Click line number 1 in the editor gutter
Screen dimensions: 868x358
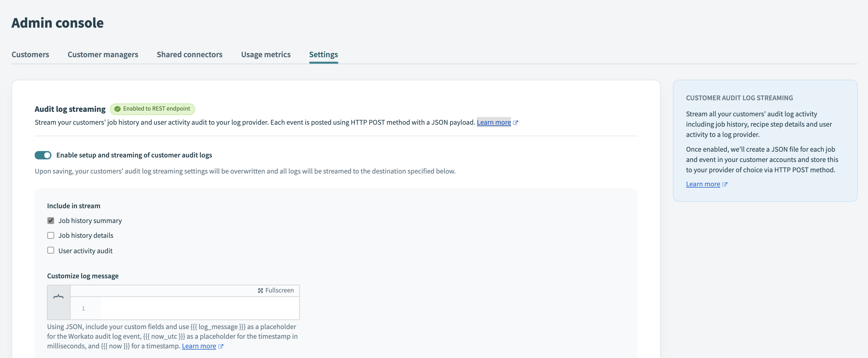point(83,308)
